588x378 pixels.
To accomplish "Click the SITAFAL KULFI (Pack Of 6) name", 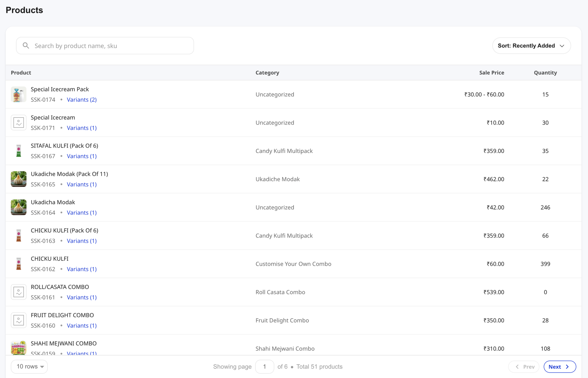I will 64,146.
